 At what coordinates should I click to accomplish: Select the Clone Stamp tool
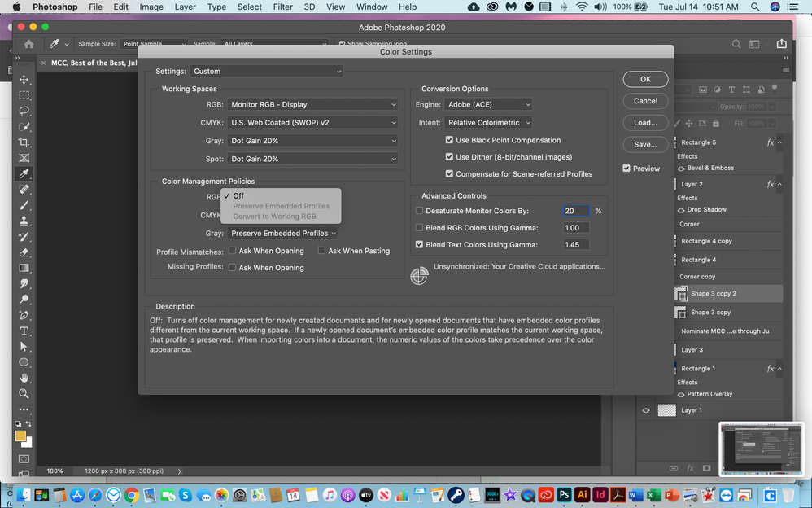(x=24, y=220)
